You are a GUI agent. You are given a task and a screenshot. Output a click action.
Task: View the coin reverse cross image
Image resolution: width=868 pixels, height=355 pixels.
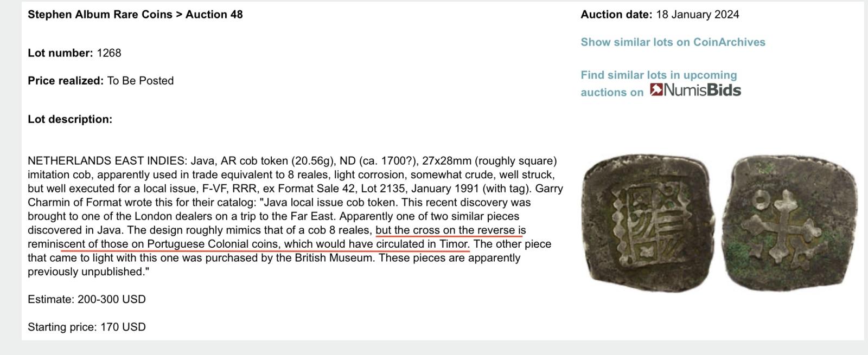(793, 223)
